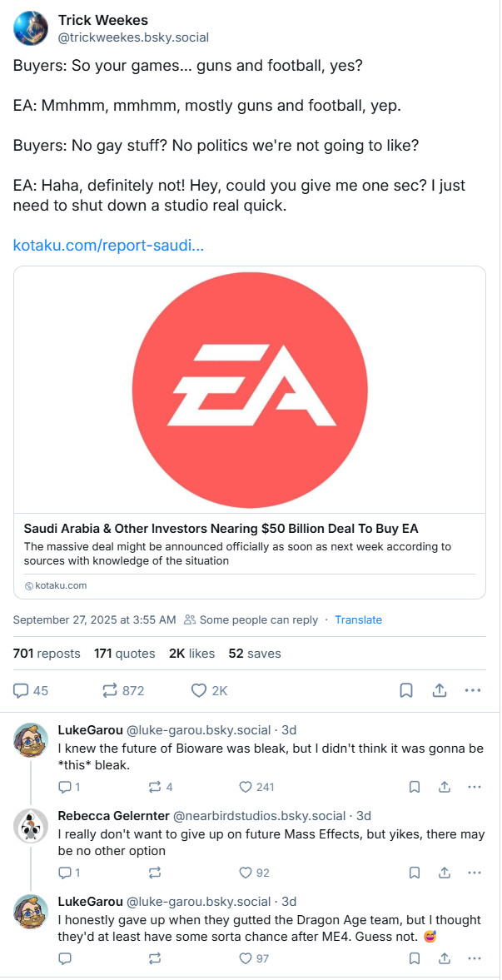Screen dimensions: 502x980
Task: Open options menu on Rebecca Gelernter's reply
Action: click(x=474, y=872)
